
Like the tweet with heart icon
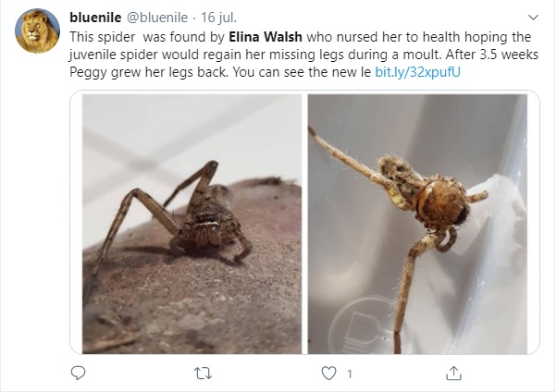click(x=328, y=373)
